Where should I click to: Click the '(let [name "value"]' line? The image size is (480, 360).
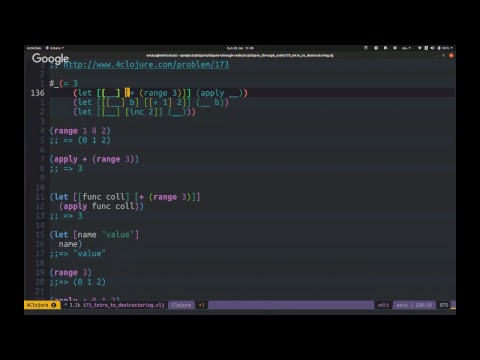coord(94,235)
